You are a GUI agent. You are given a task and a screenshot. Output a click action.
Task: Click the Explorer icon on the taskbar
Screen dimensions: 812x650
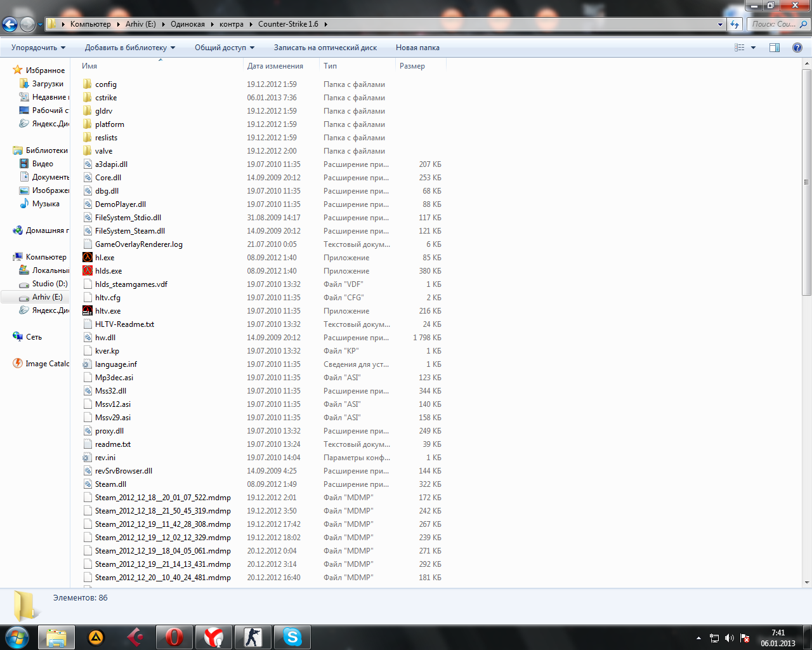click(56, 637)
